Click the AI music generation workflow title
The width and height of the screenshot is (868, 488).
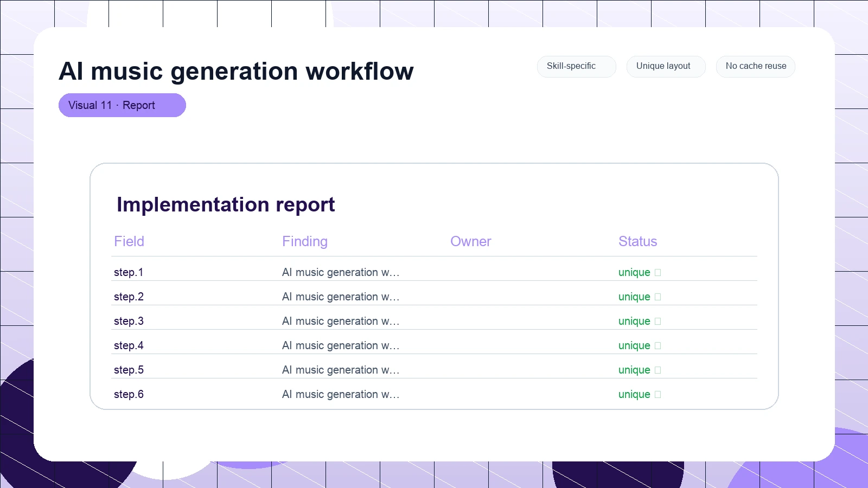(x=236, y=71)
